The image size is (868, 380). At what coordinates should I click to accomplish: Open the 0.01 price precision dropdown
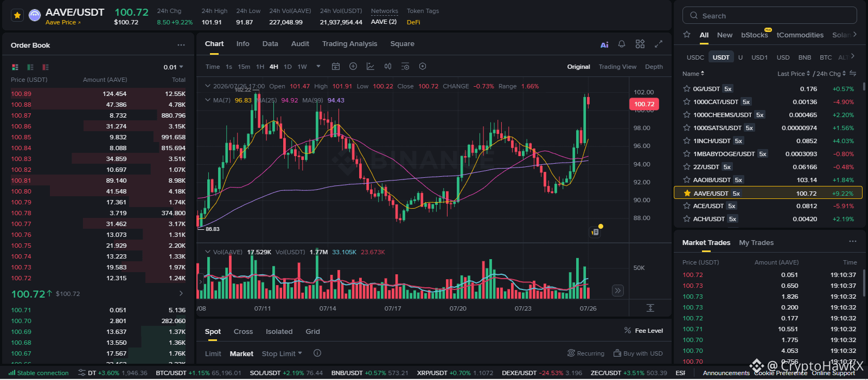tap(174, 67)
